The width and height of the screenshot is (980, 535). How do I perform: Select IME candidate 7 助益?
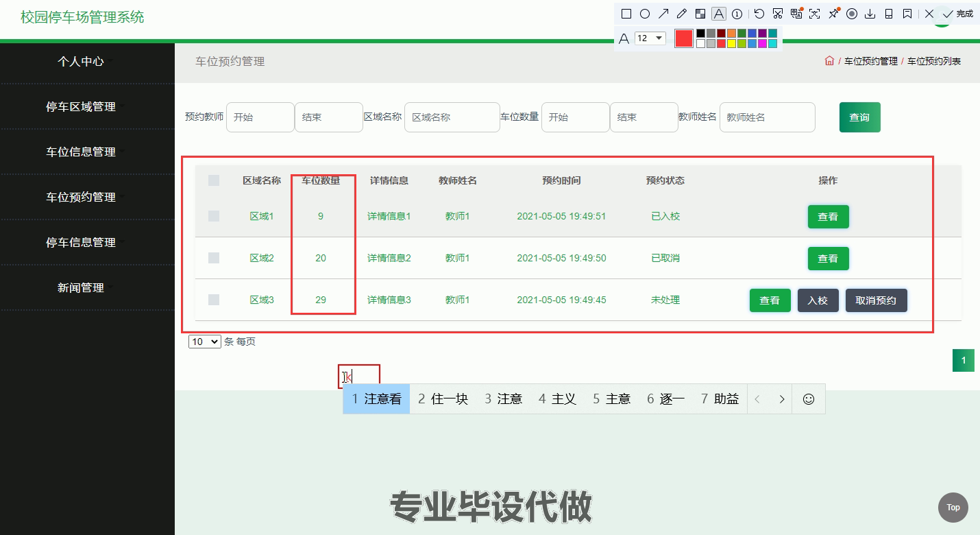[x=720, y=399]
